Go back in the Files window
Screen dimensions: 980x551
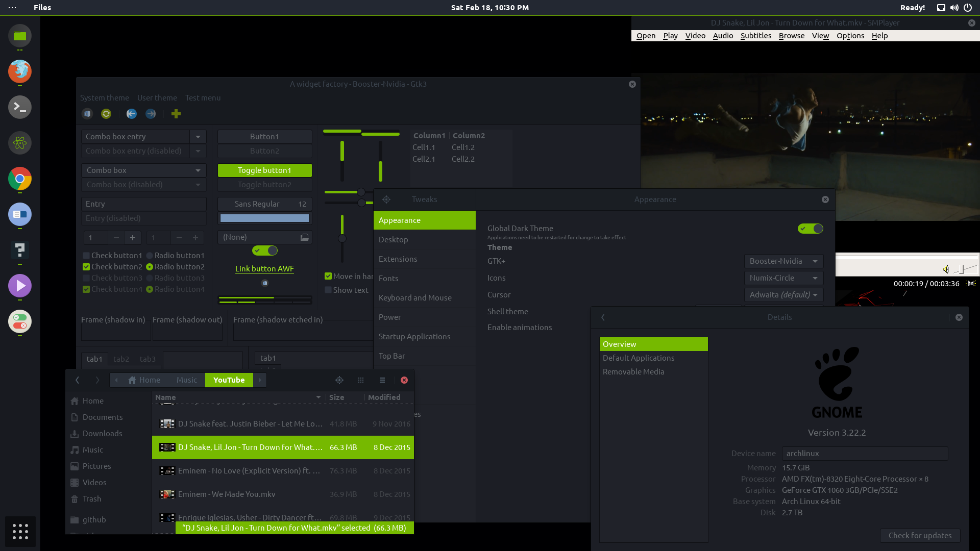pyautogui.click(x=77, y=380)
